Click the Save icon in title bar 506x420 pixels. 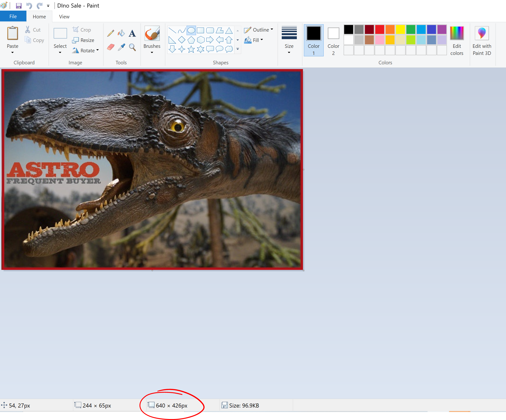[x=19, y=6]
